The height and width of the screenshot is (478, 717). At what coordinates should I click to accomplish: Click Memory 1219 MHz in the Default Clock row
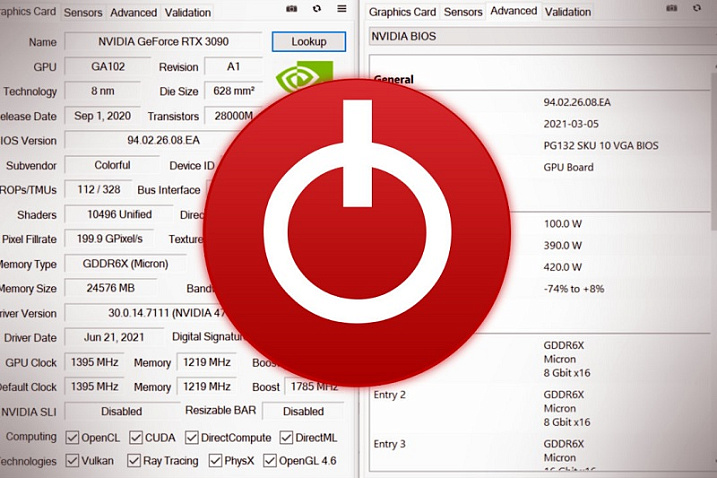(x=207, y=387)
